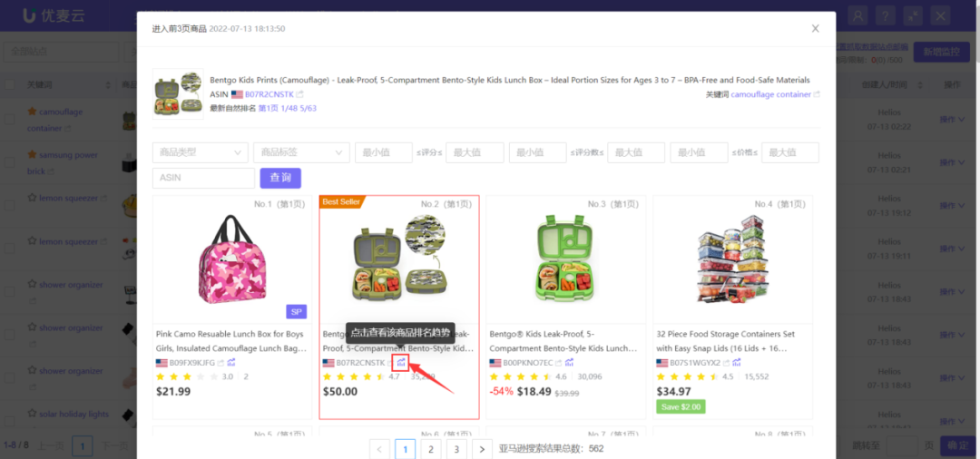Check the samsung power brick row checkbox
Image resolution: width=980 pixels, height=459 pixels.
[x=9, y=162]
